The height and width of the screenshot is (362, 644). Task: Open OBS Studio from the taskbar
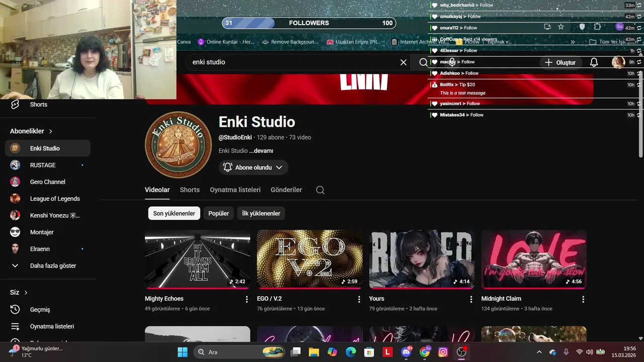coord(461,352)
